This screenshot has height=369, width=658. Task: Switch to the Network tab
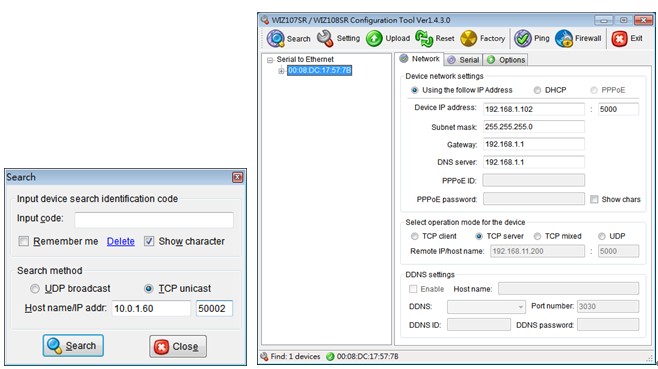point(420,59)
